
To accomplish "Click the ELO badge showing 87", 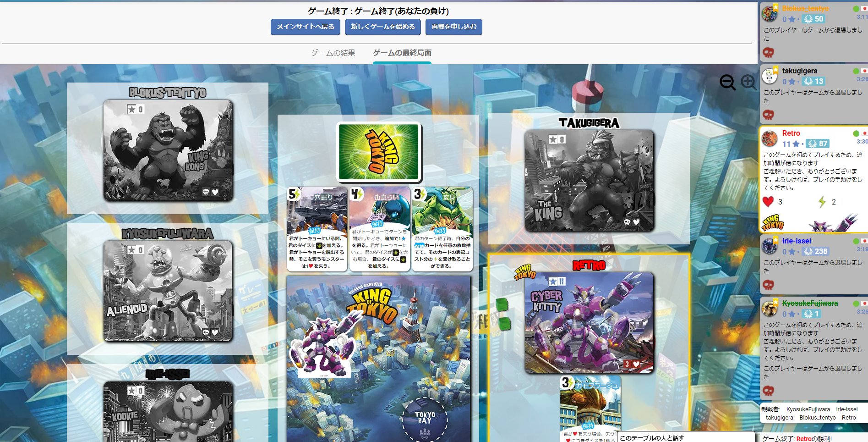I will tap(818, 144).
